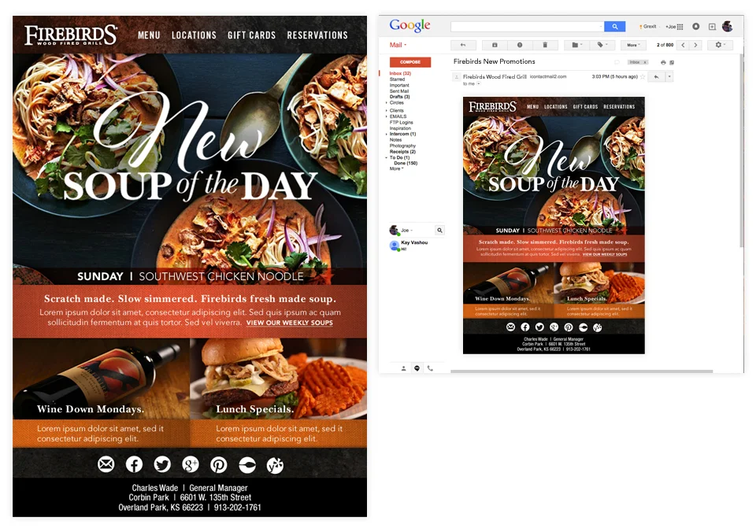Screen dimensions: 756x532
Task: Open the Labels tag dropdown
Action: 602,45
